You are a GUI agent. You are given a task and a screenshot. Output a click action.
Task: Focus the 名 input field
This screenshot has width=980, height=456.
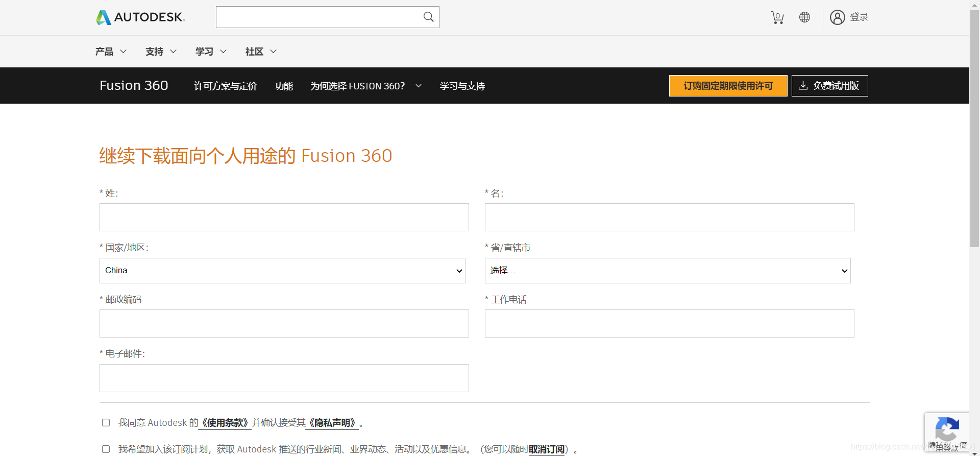(669, 218)
